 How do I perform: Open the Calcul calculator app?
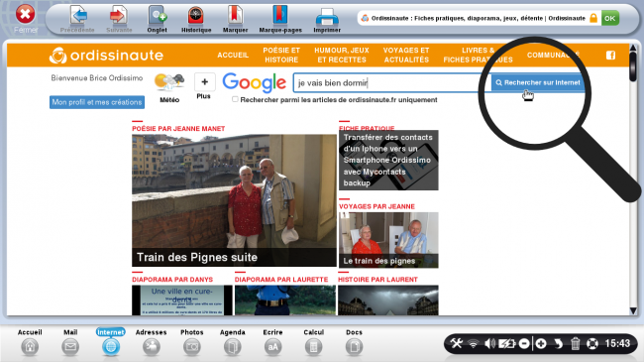click(313, 347)
